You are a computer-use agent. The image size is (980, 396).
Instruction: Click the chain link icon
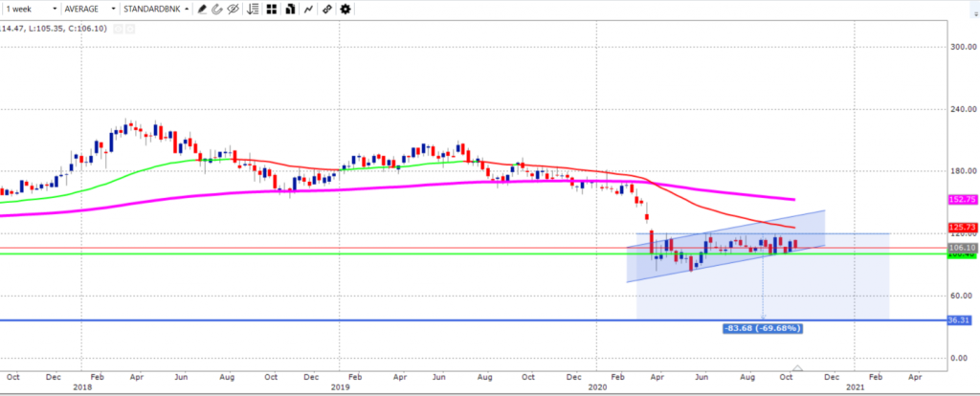[x=327, y=10]
